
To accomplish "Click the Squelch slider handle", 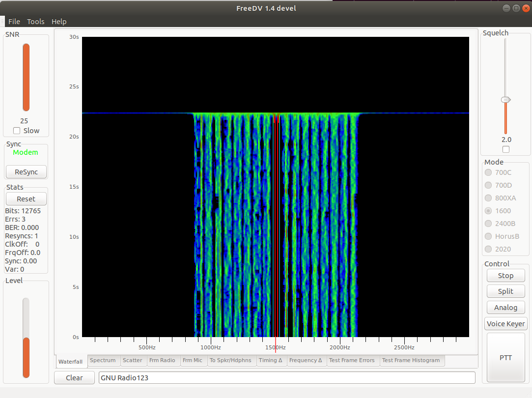I will [506, 100].
